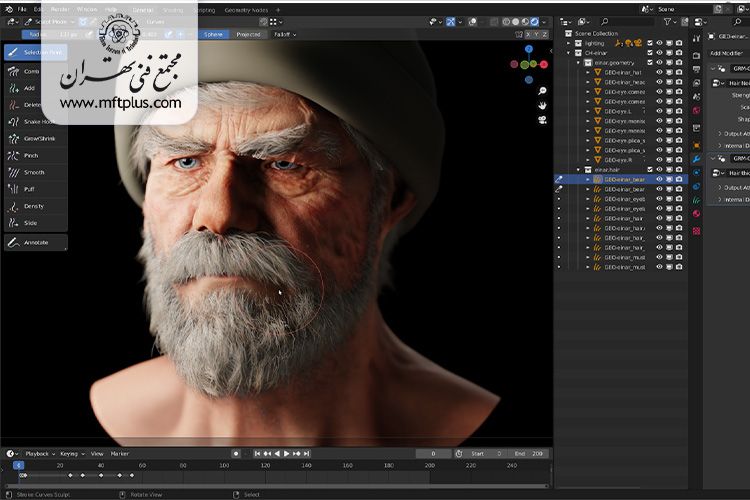The width and height of the screenshot is (750, 500).
Task: Uncheck the CH-einar collection checkbox
Action: pos(650,53)
